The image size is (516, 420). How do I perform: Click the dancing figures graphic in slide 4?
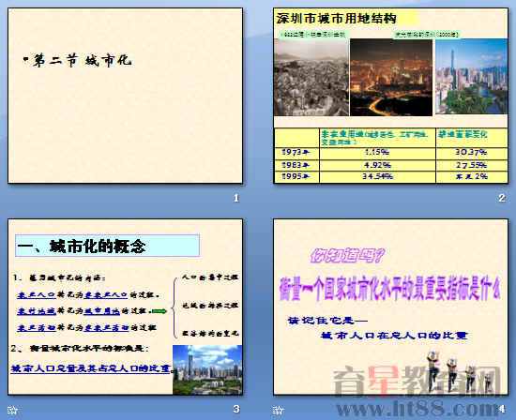click(x=460, y=371)
